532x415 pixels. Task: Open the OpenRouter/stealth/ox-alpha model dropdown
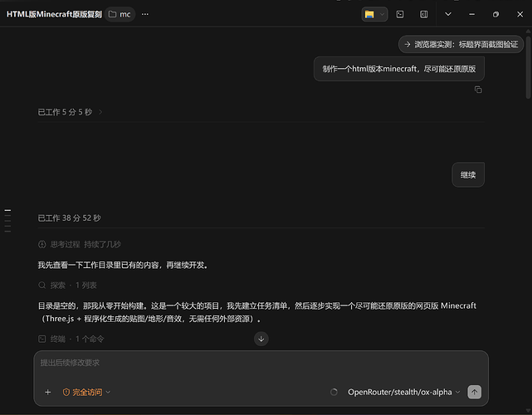tap(403, 393)
